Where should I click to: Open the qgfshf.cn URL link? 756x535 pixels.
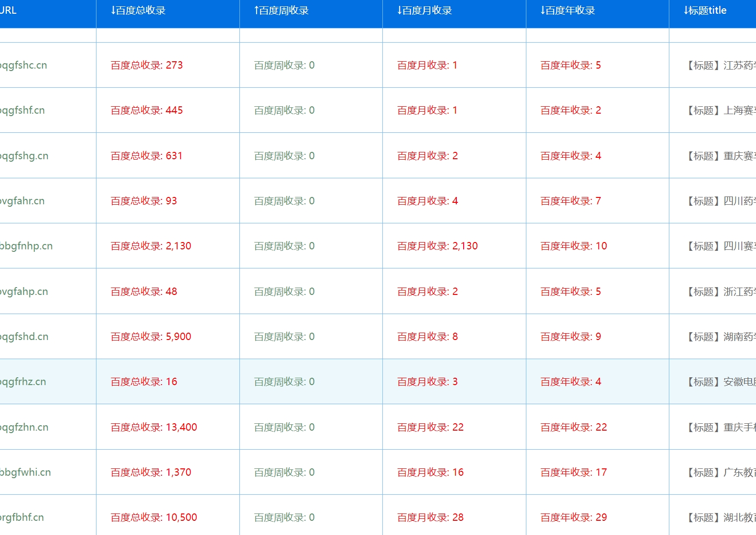[23, 110]
